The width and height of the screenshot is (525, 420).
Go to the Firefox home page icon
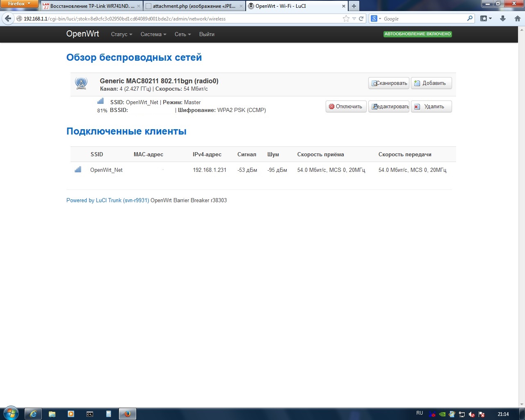[x=518, y=18]
